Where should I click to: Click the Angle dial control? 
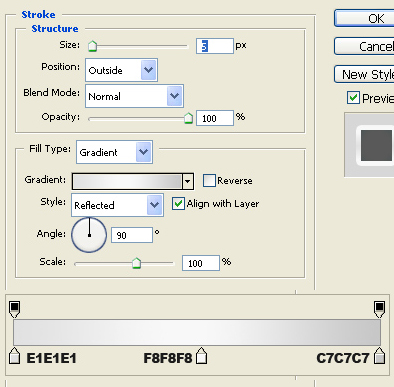point(89,235)
